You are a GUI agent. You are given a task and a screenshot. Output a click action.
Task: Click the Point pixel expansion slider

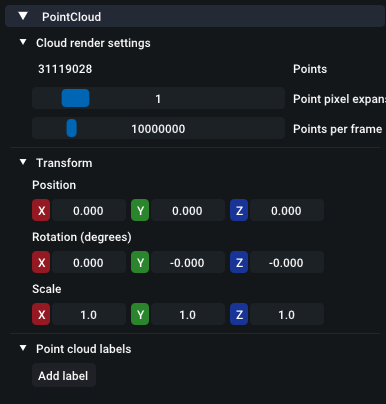point(158,98)
